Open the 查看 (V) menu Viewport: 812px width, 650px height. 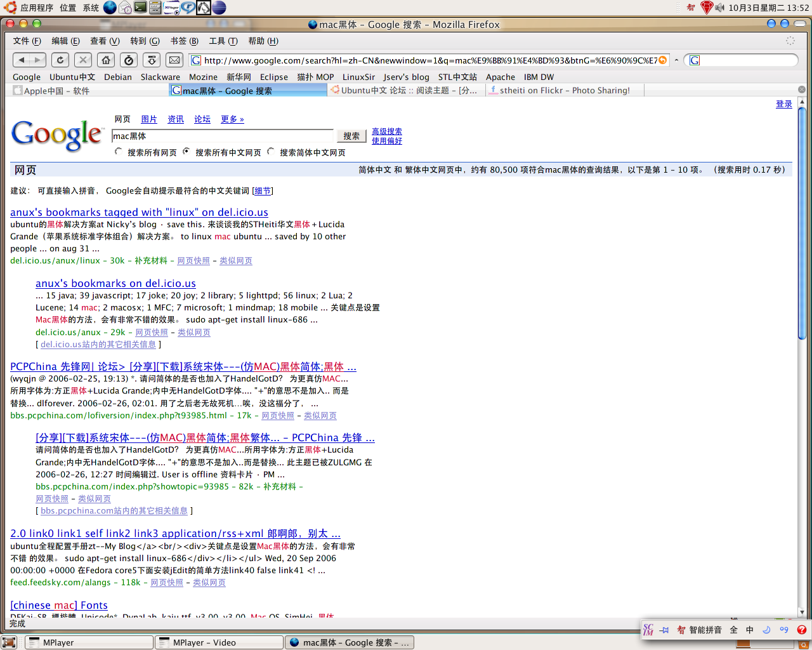point(105,41)
